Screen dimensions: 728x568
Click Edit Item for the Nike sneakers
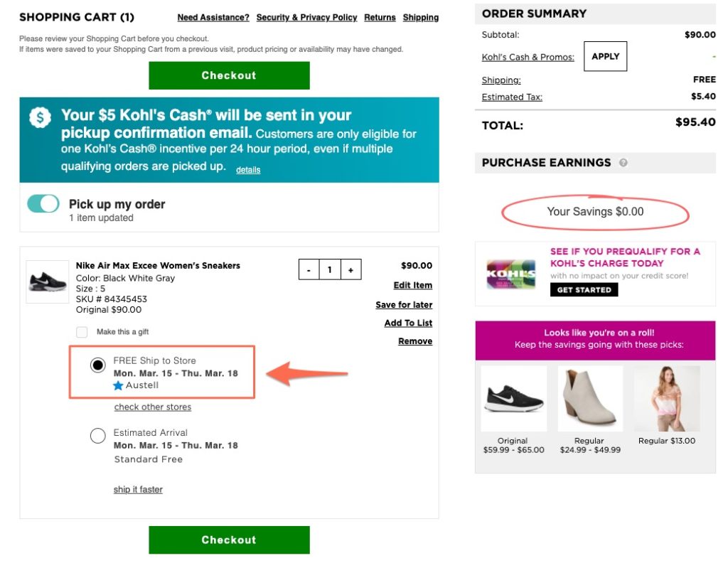coord(412,285)
